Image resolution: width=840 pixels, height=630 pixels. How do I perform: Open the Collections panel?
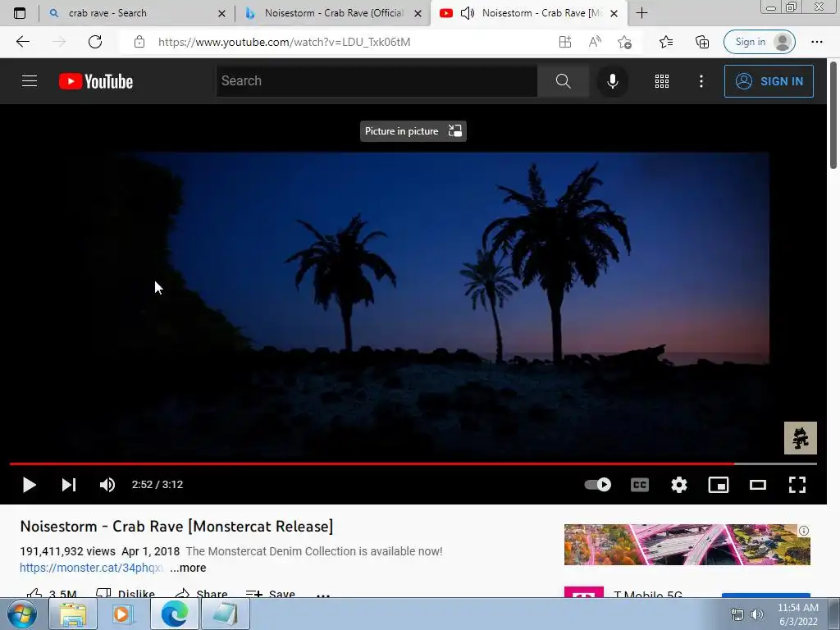(x=702, y=42)
